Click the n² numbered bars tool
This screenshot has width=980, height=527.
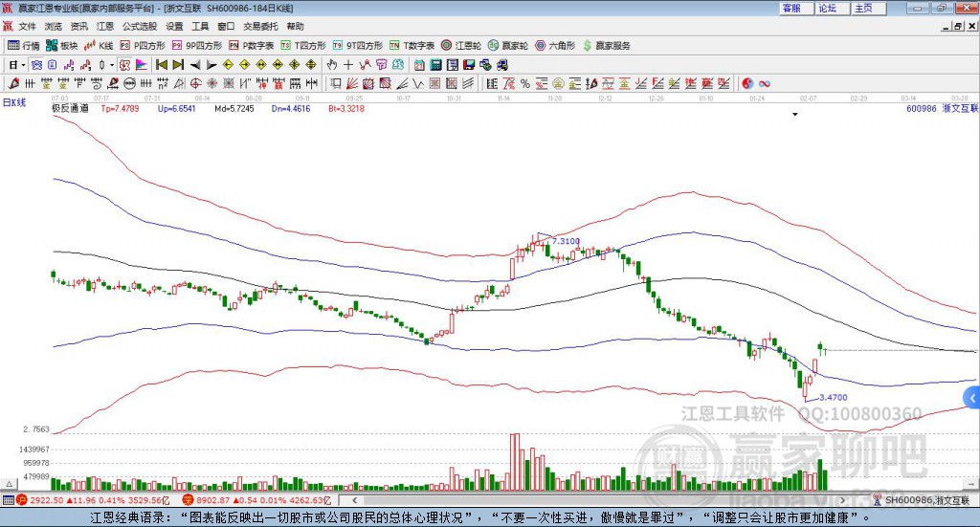point(163,83)
